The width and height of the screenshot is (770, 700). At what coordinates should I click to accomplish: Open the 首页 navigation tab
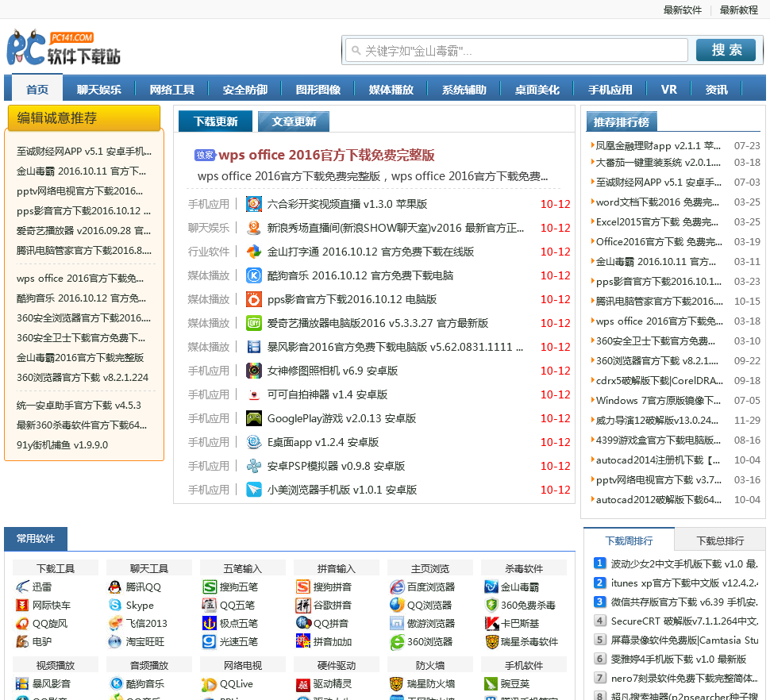tap(37, 90)
